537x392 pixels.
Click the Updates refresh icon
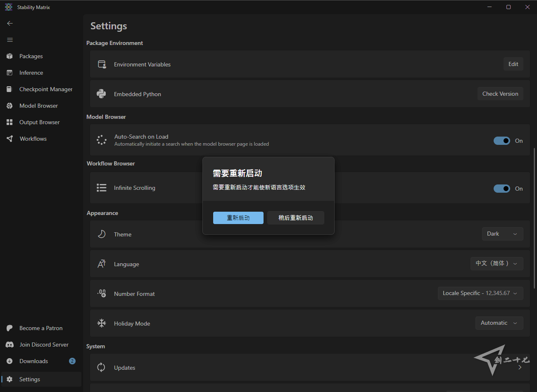pyautogui.click(x=101, y=367)
